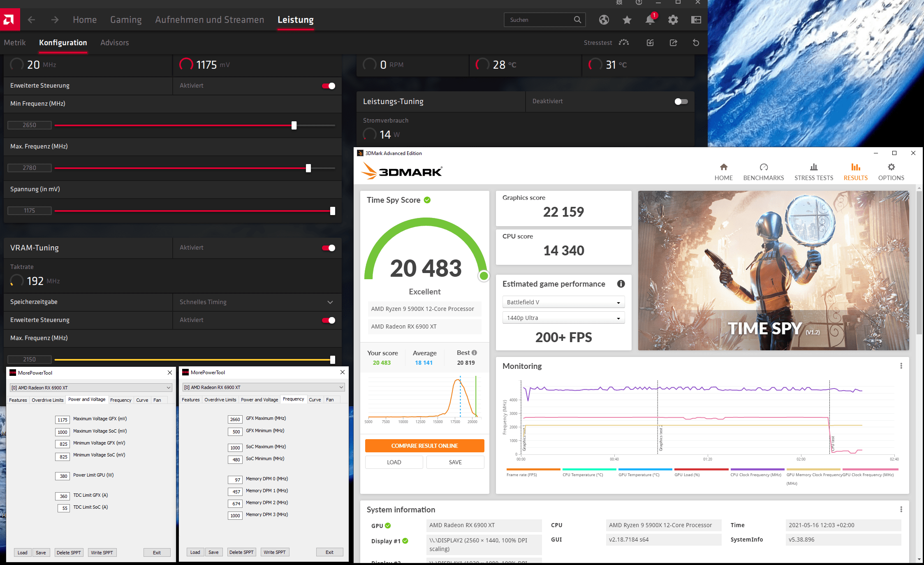924x565 pixels.
Task: Toggle VRAM Erweiterte Steuerung switch
Action: pos(329,320)
